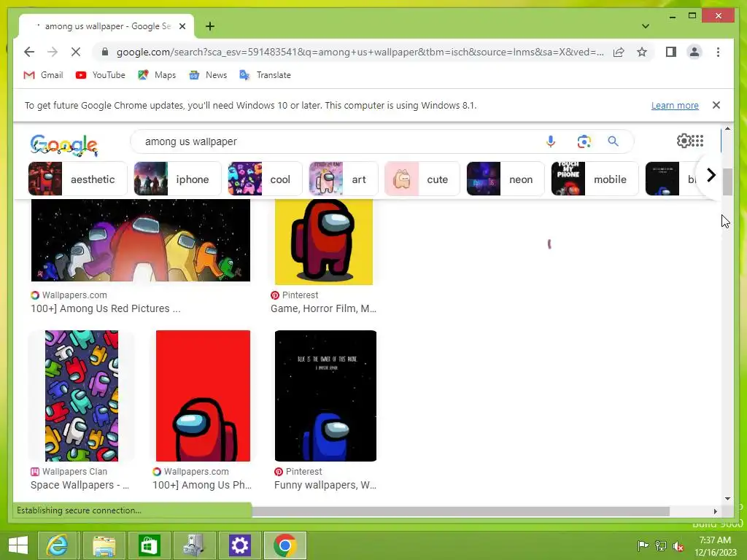
Task: Dismiss the Chrome update notification bar
Action: click(x=716, y=105)
